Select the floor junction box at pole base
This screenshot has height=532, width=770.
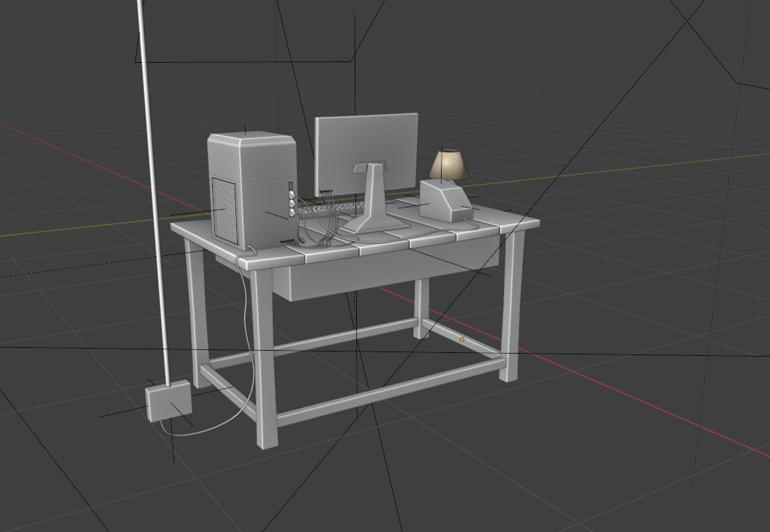(x=169, y=400)
